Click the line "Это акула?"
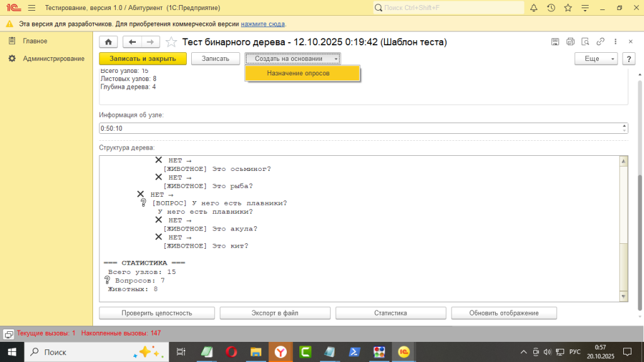Screen dimensions: 644x362 pyautogui.click(x=235, y=229)
